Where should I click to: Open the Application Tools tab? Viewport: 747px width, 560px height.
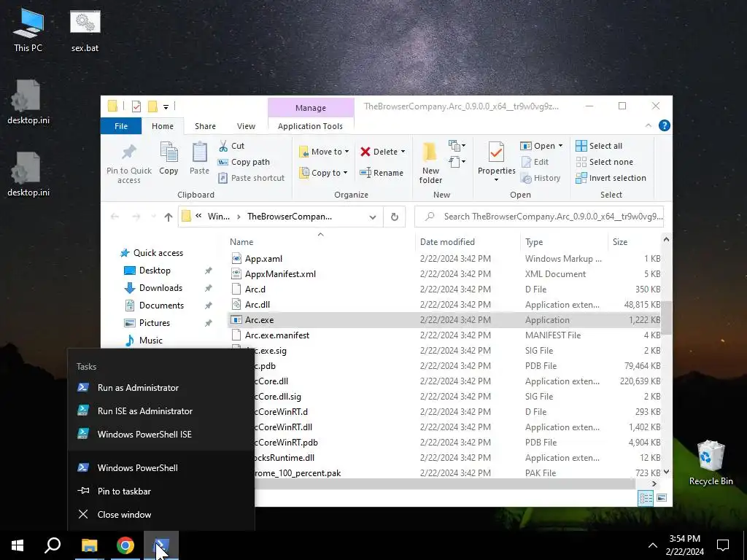pyautogui.click(x=310, y=126)
